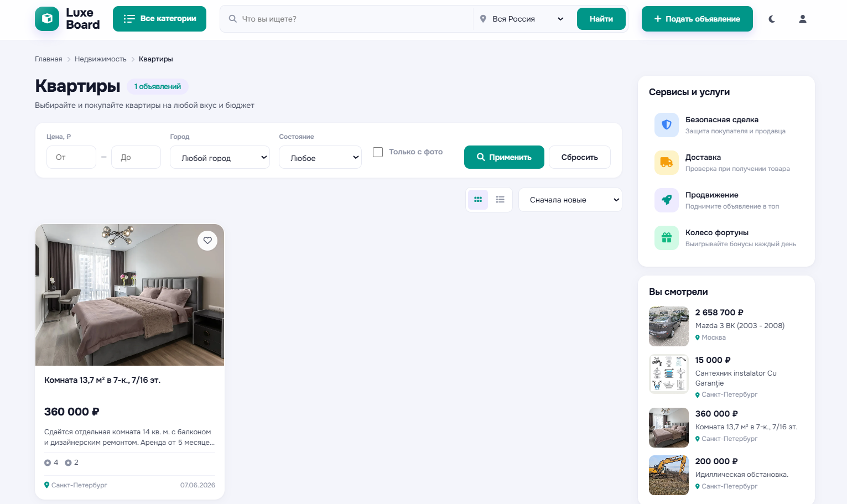Click the search magnifier icon in search bar
The image size is (847, 504).
click(x=232, y=19)
